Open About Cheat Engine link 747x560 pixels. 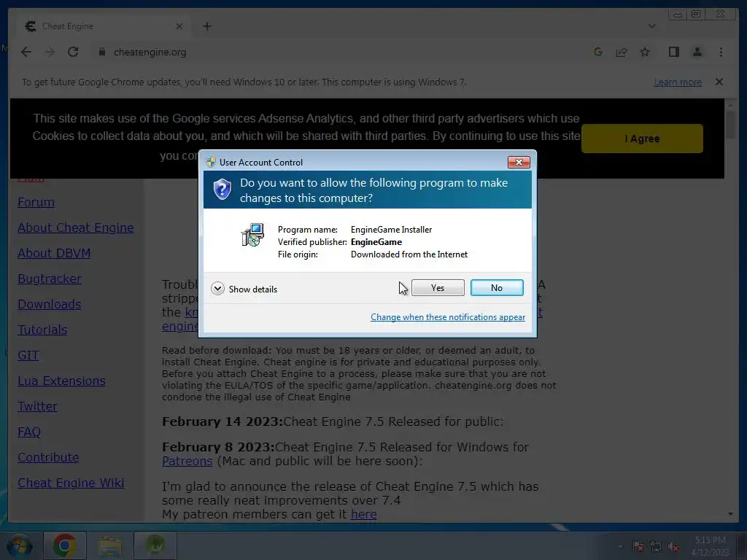(76, 227)
